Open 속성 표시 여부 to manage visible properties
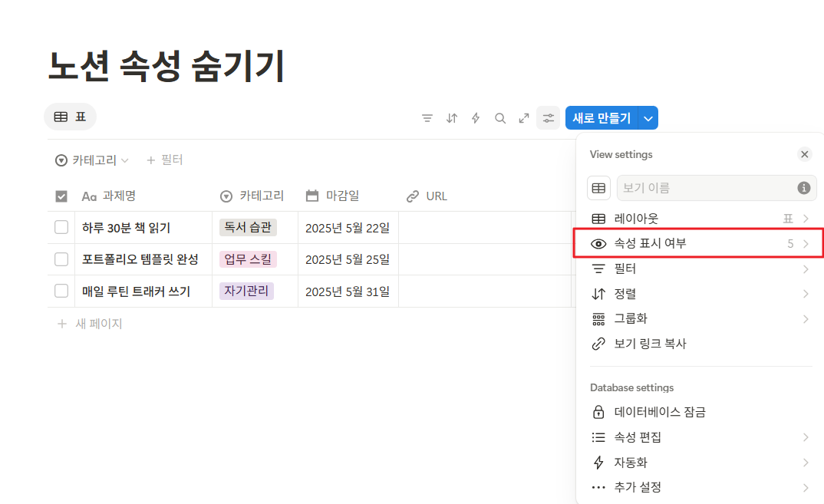The image size is (824, 504). [x=691, y=243]
